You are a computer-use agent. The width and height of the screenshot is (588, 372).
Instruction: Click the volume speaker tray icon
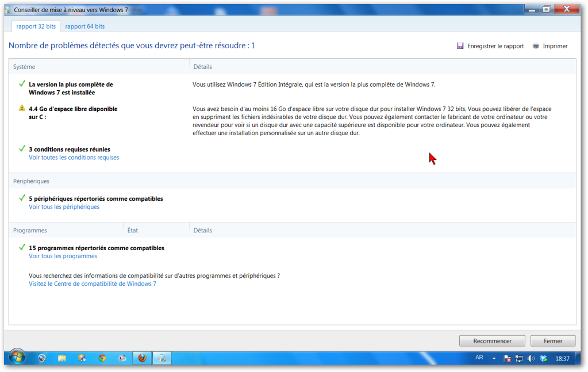point(531,359)
